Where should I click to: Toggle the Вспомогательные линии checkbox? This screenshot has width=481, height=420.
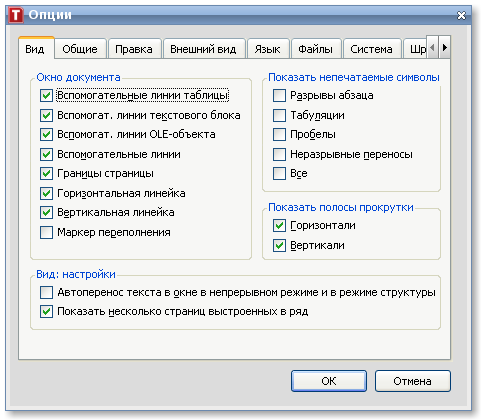pos(46,154)
